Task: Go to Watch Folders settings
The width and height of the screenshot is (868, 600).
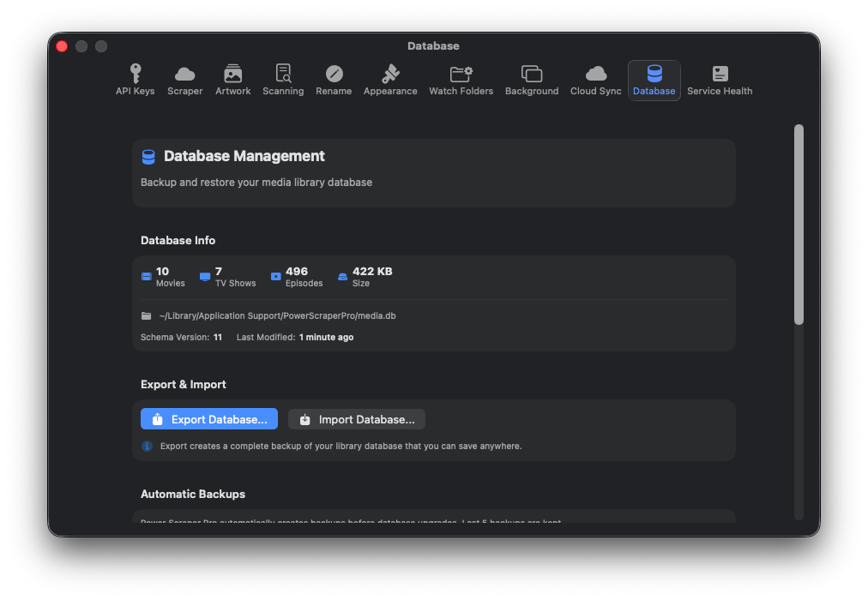Action: tap(461, 80)
